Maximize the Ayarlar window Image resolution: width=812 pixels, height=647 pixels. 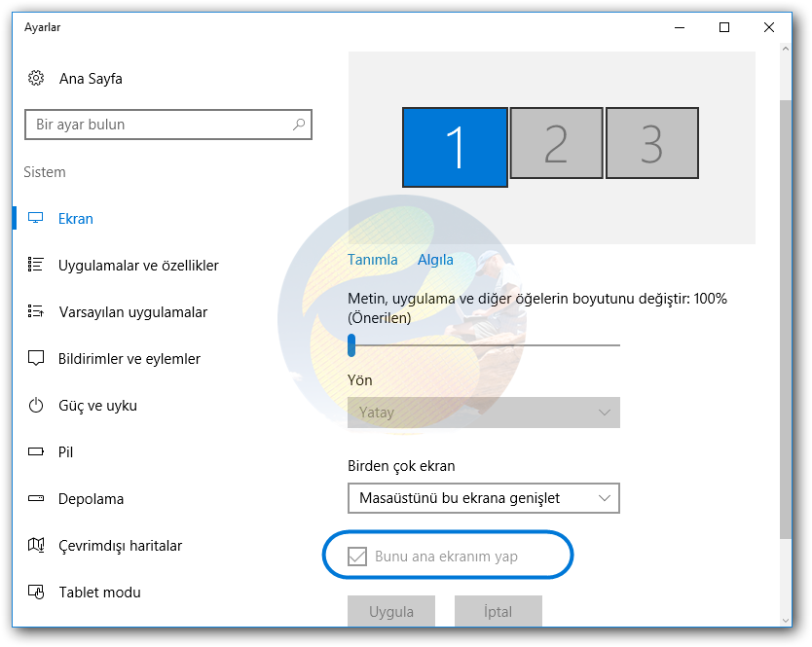724,27
